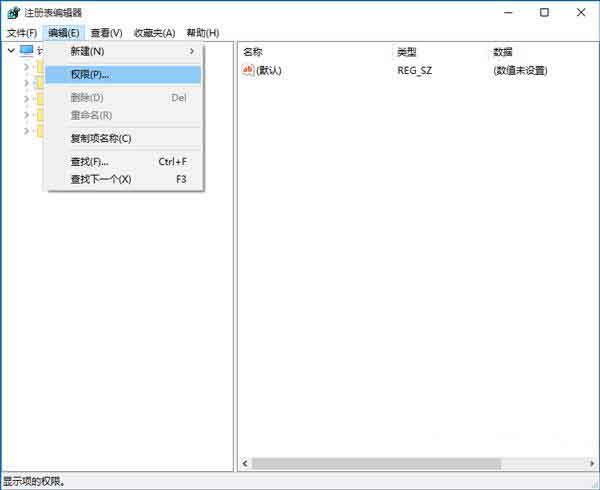The image size is (600, 490).
Task: Expand the fifth registry hive folder
Action: click(26, 131)
